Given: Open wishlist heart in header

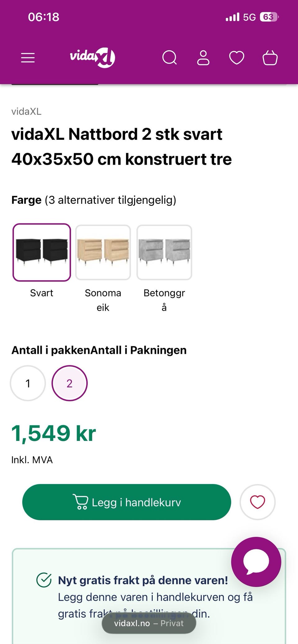Looking at the screenshot, I should (237, 58).
